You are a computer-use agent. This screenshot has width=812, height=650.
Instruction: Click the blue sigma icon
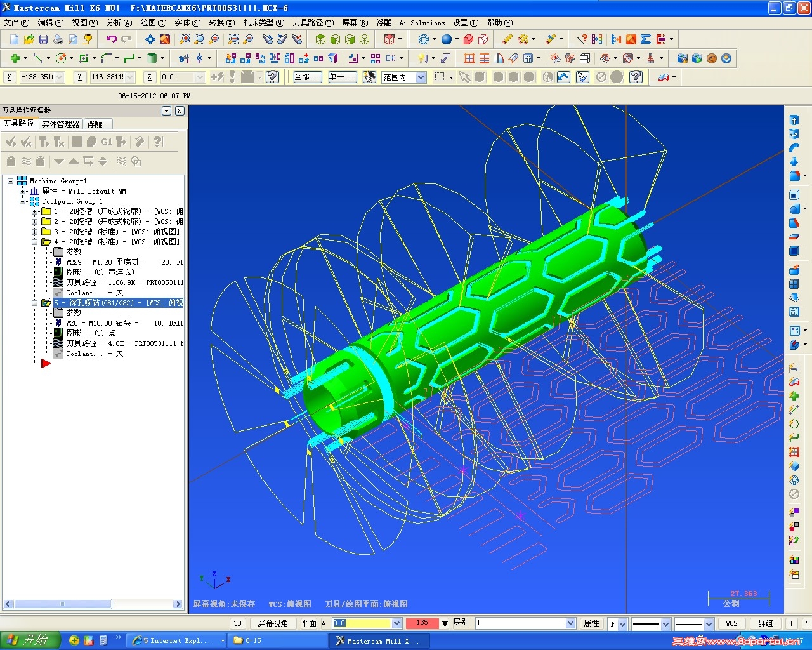coord(646,39)
